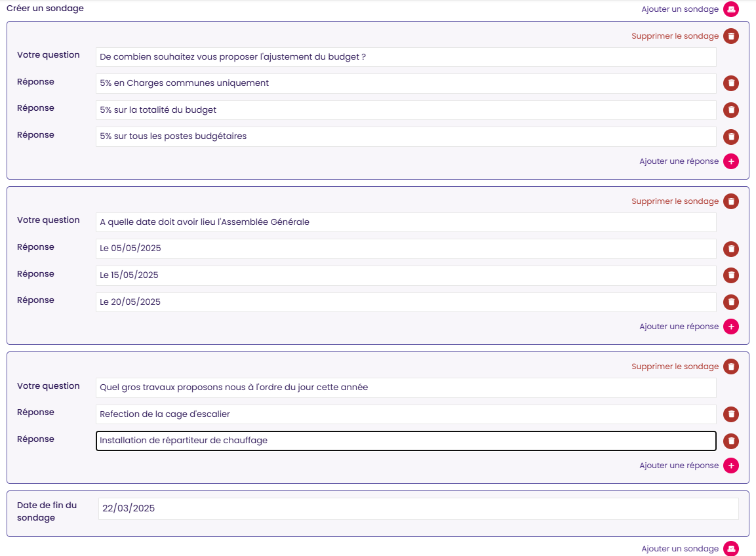756x556 pixels.
Task: Click the trash icon beside 'Le 20/05/2025'
Action: [731, 302]
